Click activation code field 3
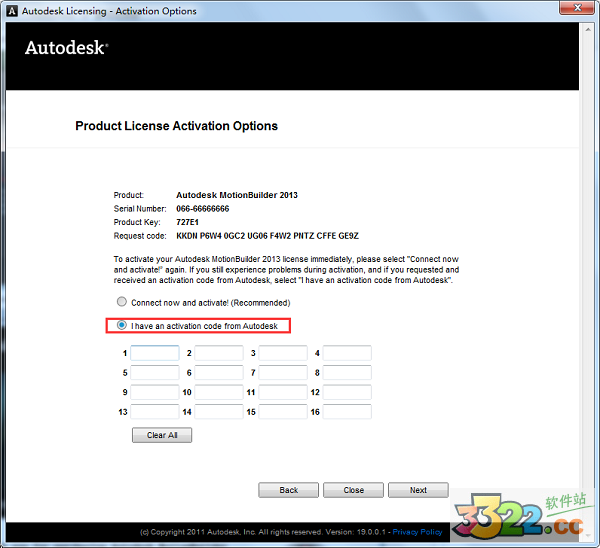The width and height of the screenshot is (600, 548). tap(283, 353)
